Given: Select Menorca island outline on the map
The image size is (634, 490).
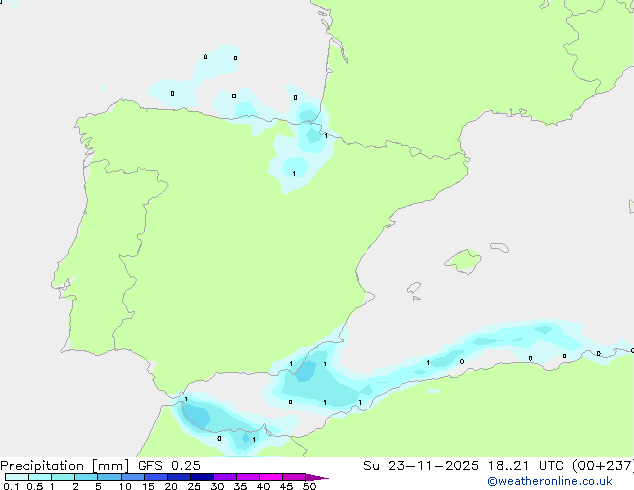Looking at the screenshot, I should [500, 247].
